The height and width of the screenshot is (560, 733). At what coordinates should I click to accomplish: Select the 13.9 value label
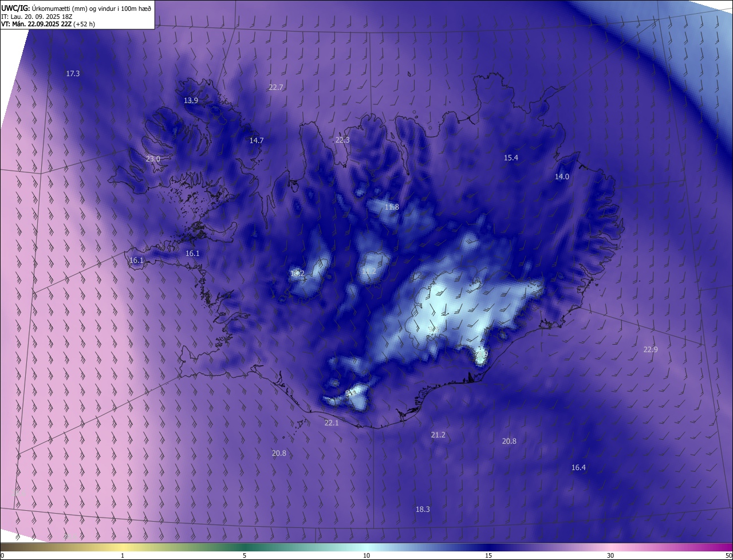pos(191,100)
